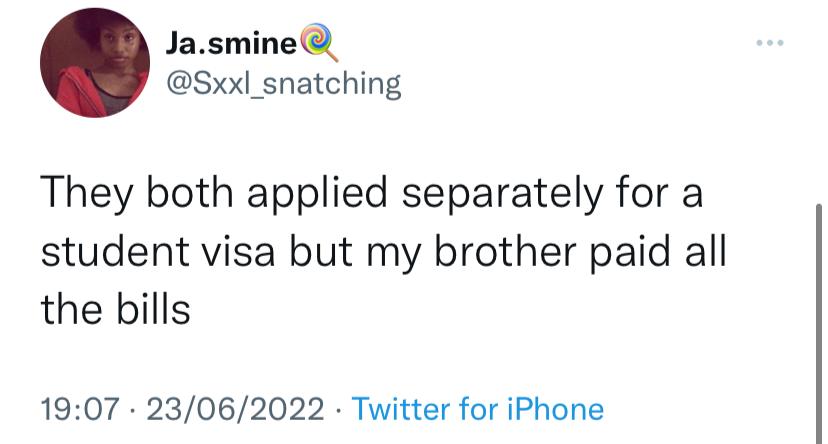The width and height of the screenshot is (828, 444).
Task: Tap 'the bills' on the tweet's last line
Action: (115, 309)
